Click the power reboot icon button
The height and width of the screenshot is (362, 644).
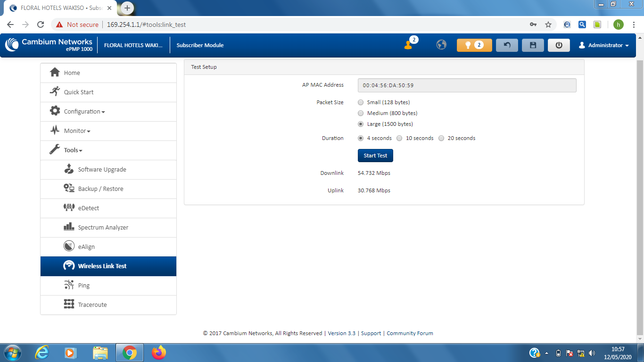click(x=559, y=45)
